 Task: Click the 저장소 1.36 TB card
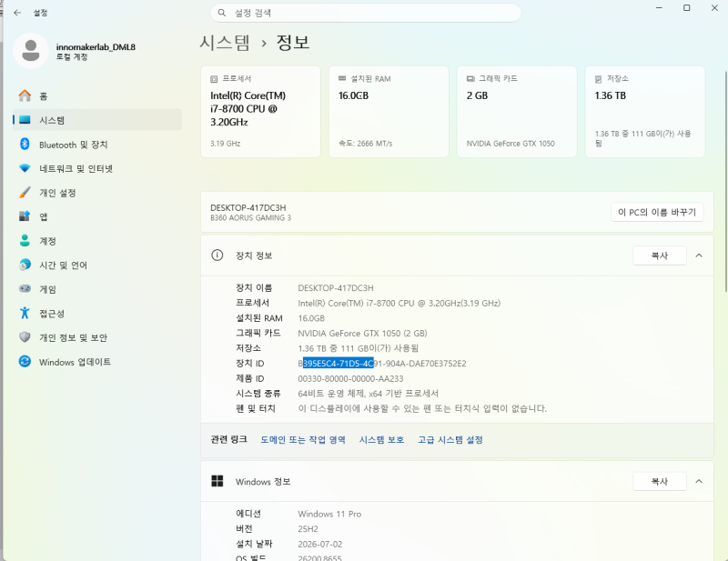click(x=645, y=111)
